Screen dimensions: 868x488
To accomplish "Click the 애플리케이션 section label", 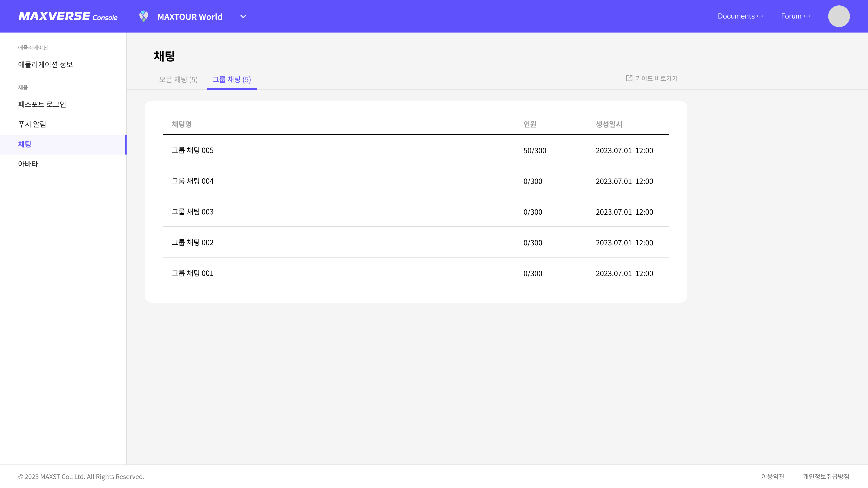I will (x=33, y=47).
